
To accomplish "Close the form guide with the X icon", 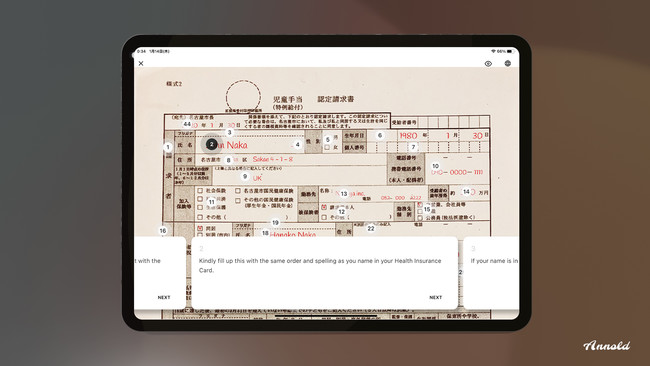I will click(x=141, y=63).
